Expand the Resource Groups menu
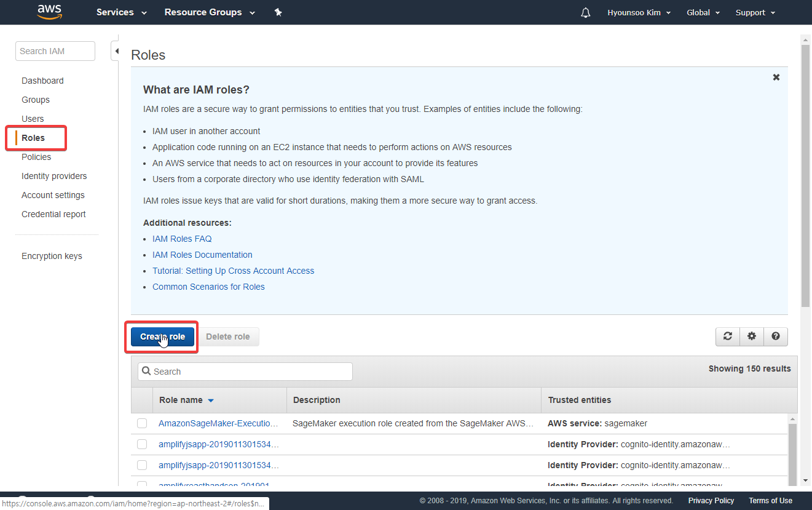Viewport: 812px width, 510px height. [210, 12]
